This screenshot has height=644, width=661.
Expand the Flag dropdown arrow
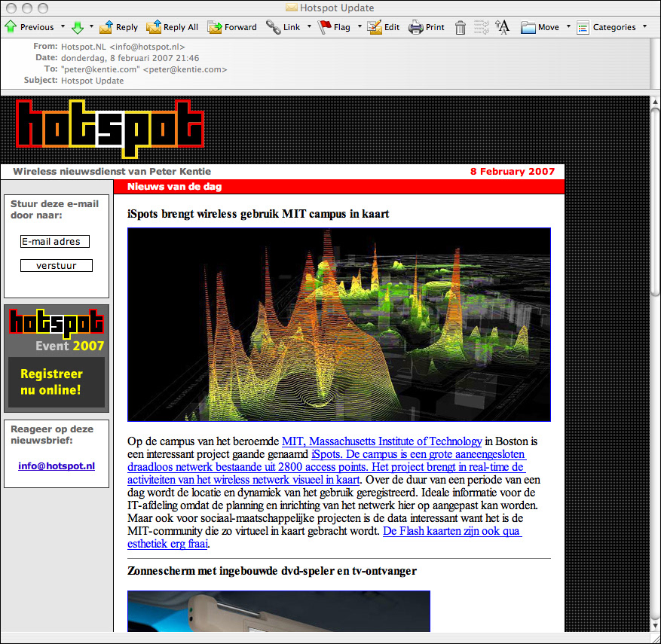(x=360, y=26)
